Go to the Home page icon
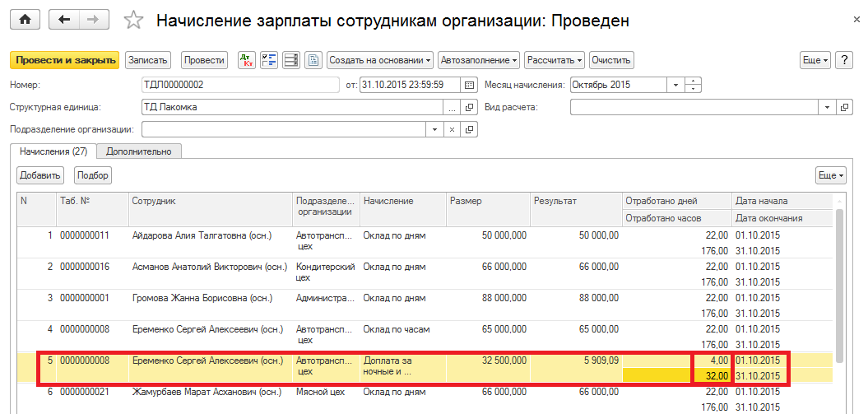This screenshot has height=414, width=868. click(x=25, y=20)
